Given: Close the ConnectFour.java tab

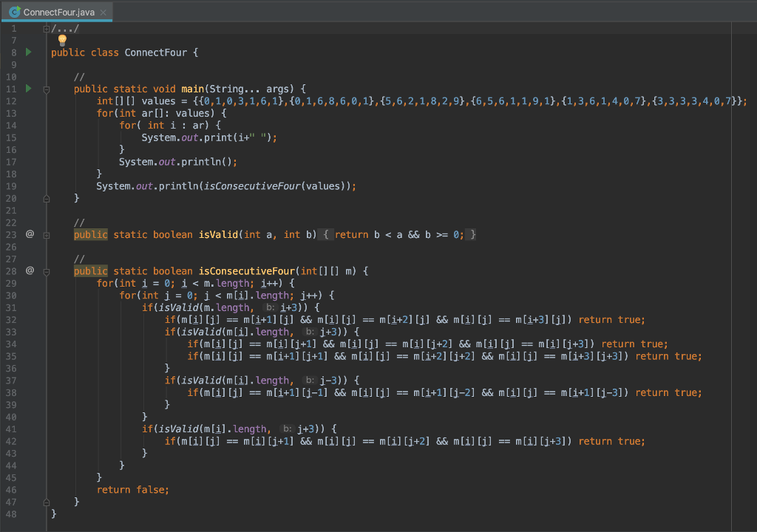Looking at the screenshot, I should pyautogui.click(x=103, y=13).
